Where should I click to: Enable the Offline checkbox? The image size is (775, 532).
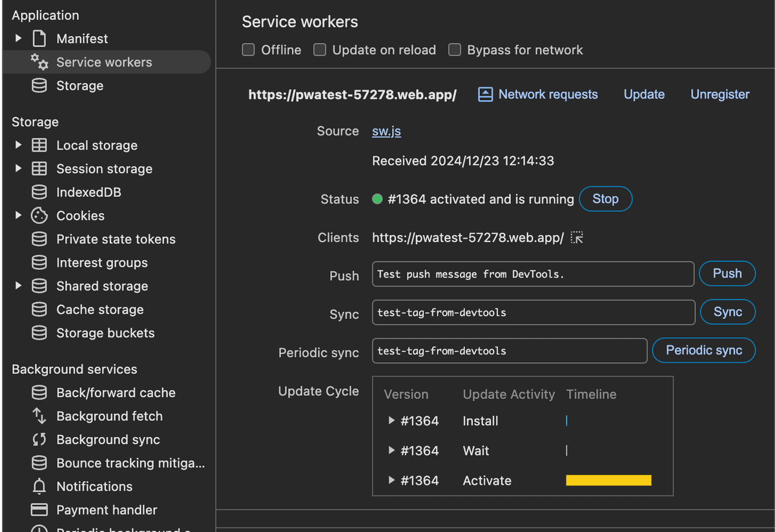248,50
